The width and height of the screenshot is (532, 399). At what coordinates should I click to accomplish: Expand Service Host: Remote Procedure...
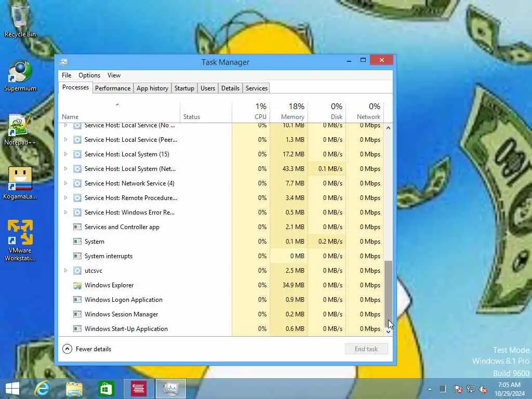pyautogui.click(x=66, y=198)
